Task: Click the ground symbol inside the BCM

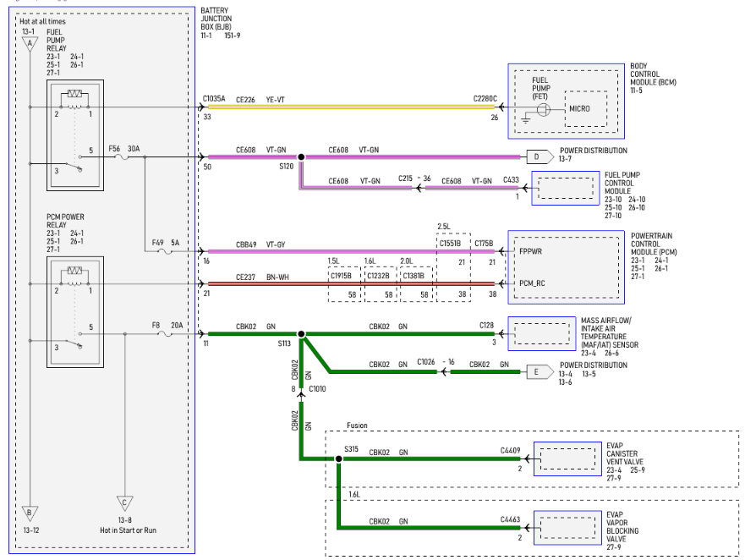Action: [525, 118]
